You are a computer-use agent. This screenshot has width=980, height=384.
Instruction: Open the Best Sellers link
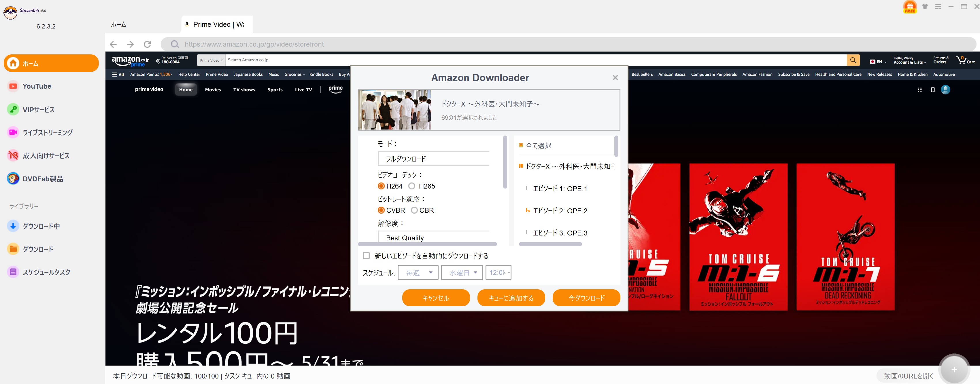click(642, 75)
